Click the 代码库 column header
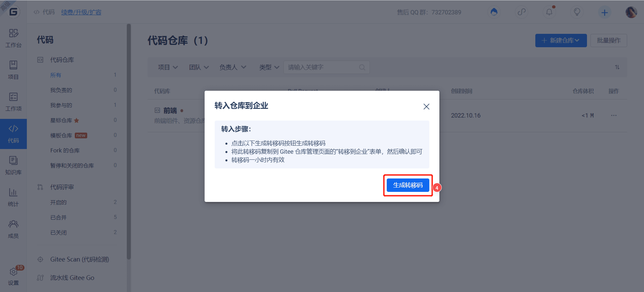 point(162,91)
